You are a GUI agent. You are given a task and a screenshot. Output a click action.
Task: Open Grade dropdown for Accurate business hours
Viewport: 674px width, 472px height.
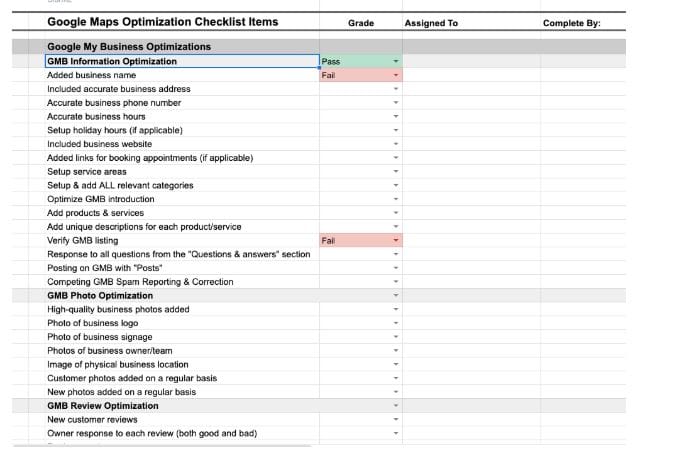pos(396,116)
